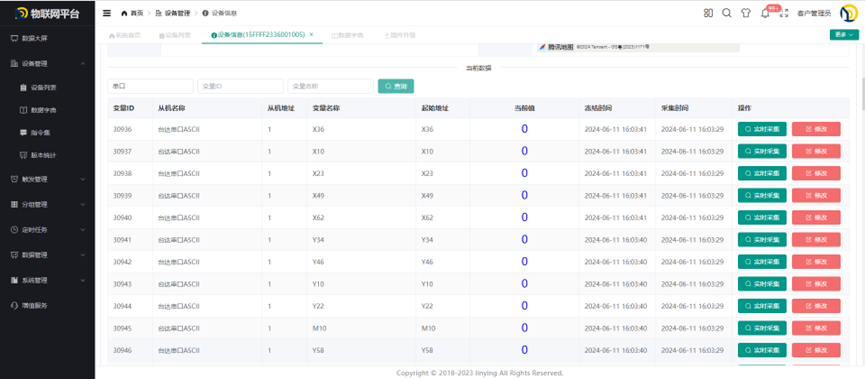Click 实时采集 for variable 30940
Image resolution: width=865 pixels, height=379 pixels.
tap(762, 217)
